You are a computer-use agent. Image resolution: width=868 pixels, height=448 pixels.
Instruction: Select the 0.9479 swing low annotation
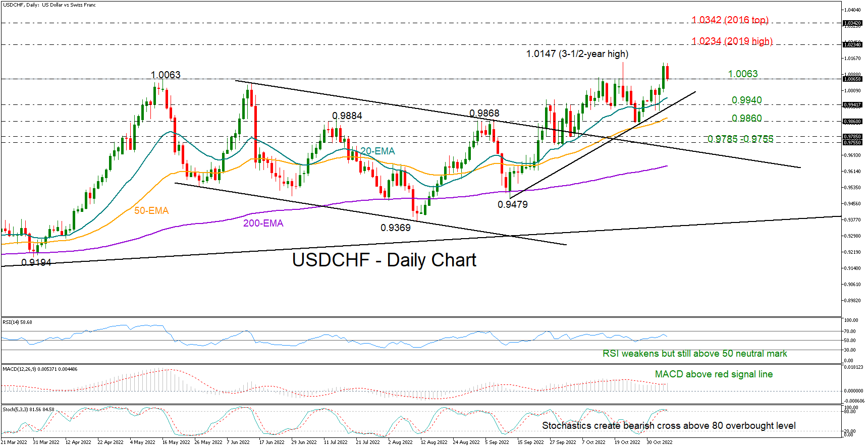[x=513, y=205]
